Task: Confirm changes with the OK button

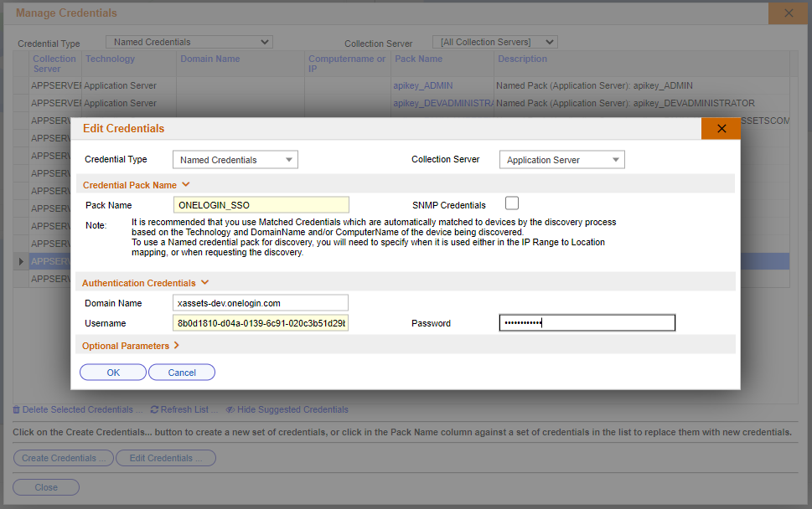Action: (x=112, y=372)
